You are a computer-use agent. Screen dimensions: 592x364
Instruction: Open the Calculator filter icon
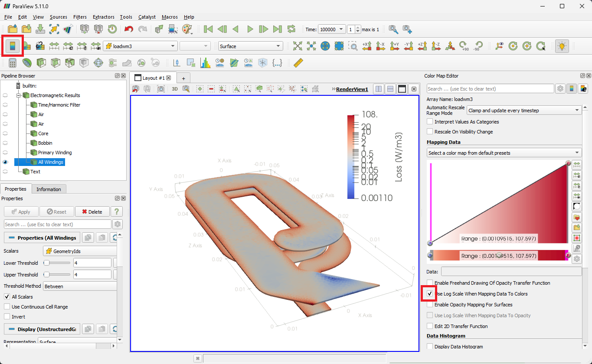tap(13, 63)
